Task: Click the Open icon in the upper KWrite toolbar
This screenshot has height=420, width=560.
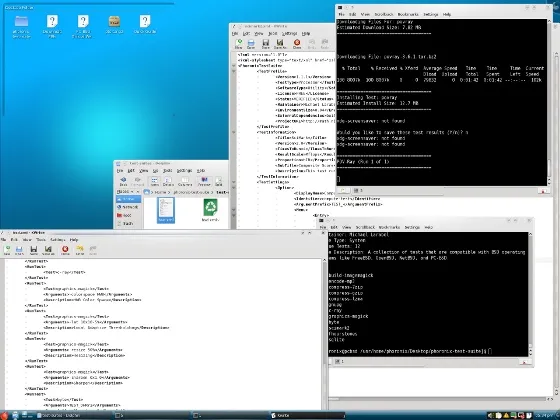Action: pyautogui.click(x=251, y=44)
